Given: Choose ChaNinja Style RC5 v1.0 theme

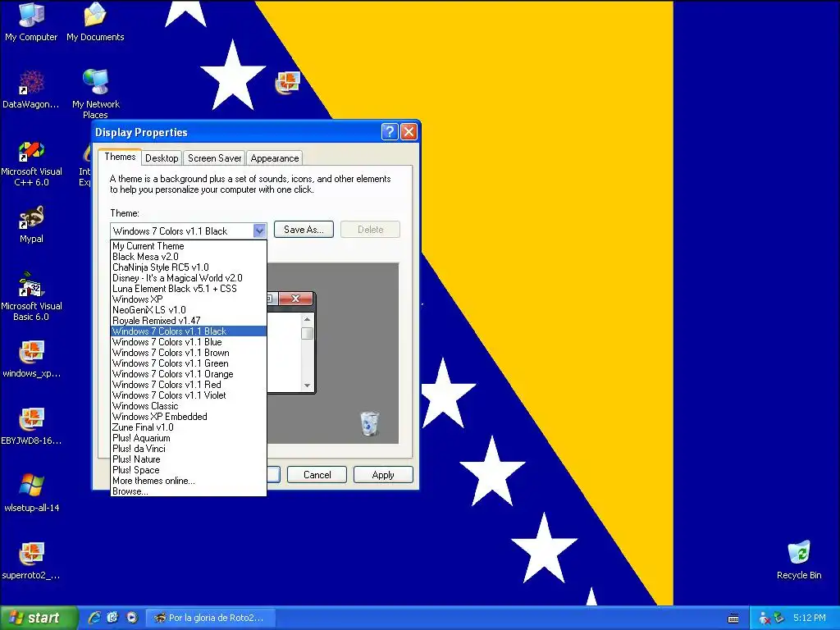Looking at the screenshot, I should 188,267.
